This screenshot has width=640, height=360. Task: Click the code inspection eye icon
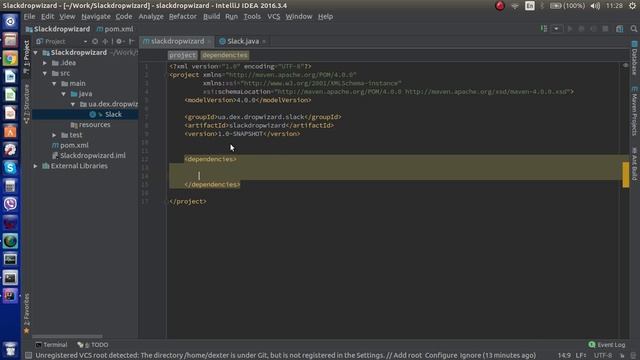[625, 65]
